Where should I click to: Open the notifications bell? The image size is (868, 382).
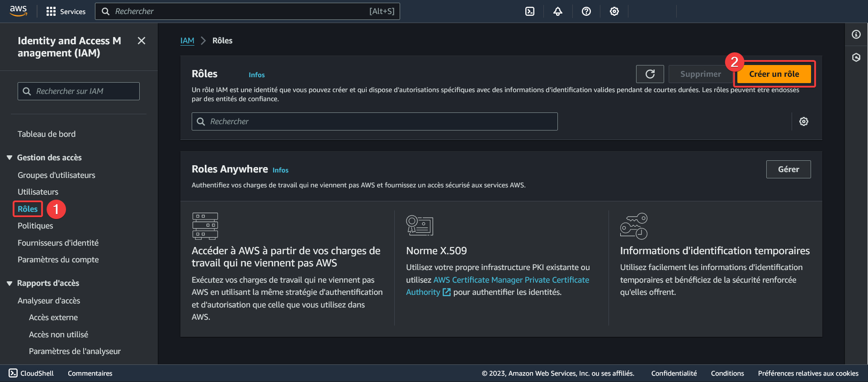[558, 11]
